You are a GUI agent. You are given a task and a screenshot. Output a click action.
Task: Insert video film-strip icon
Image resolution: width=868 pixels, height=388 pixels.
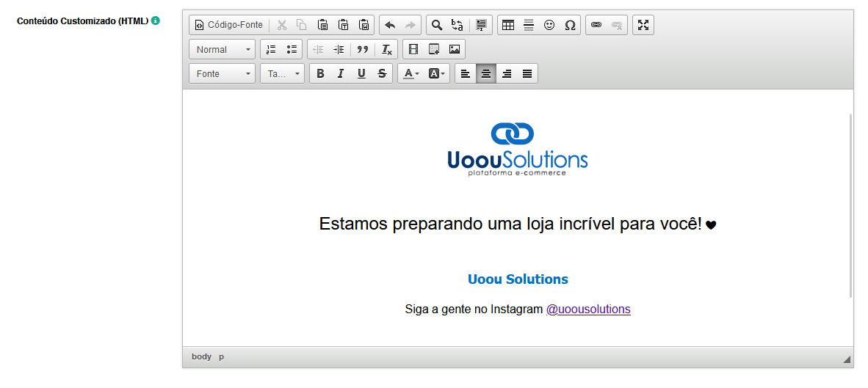[413, 49]
